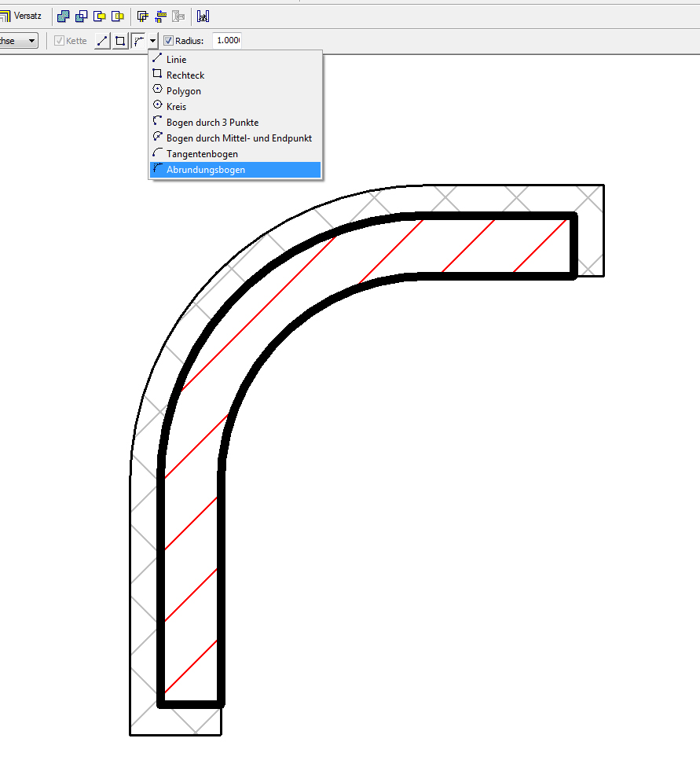Viewport: 700px width, 764px height.
Task: Click the white square with small yellow corner square icon
Action: 99,17
